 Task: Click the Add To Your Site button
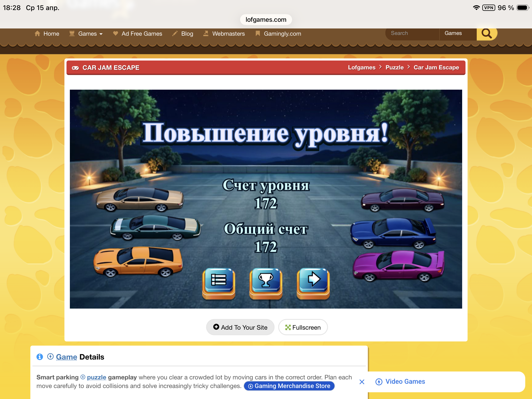(x=240, y=327)
